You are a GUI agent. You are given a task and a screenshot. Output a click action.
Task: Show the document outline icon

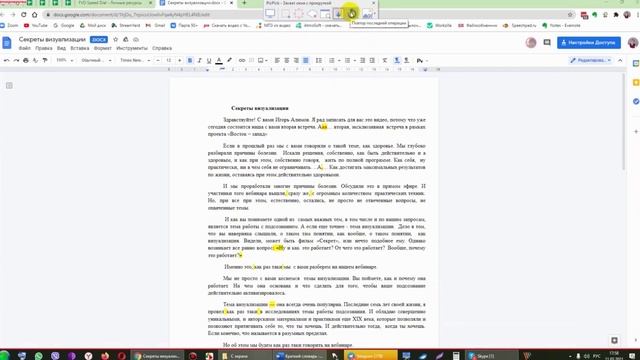pos(9,85)
